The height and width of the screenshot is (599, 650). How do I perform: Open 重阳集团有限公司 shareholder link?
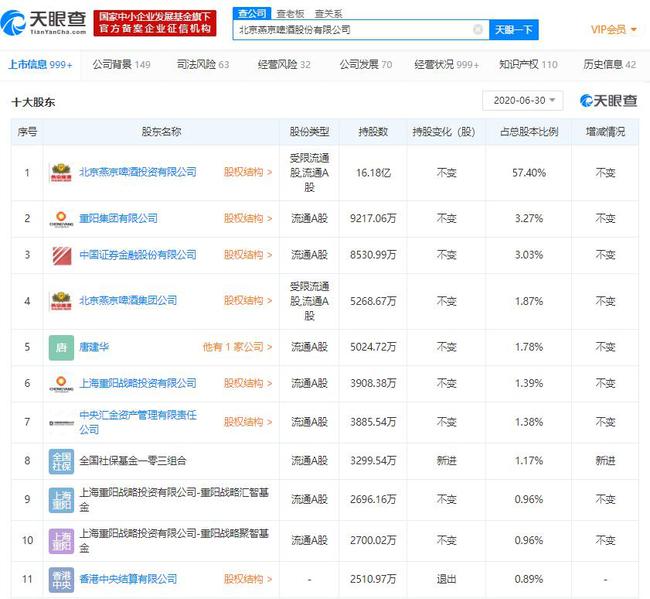tap(118, 218)
